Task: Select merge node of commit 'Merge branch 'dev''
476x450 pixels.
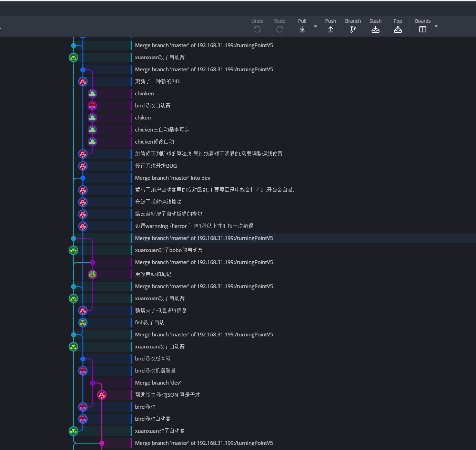Action: tap(92, 383)
